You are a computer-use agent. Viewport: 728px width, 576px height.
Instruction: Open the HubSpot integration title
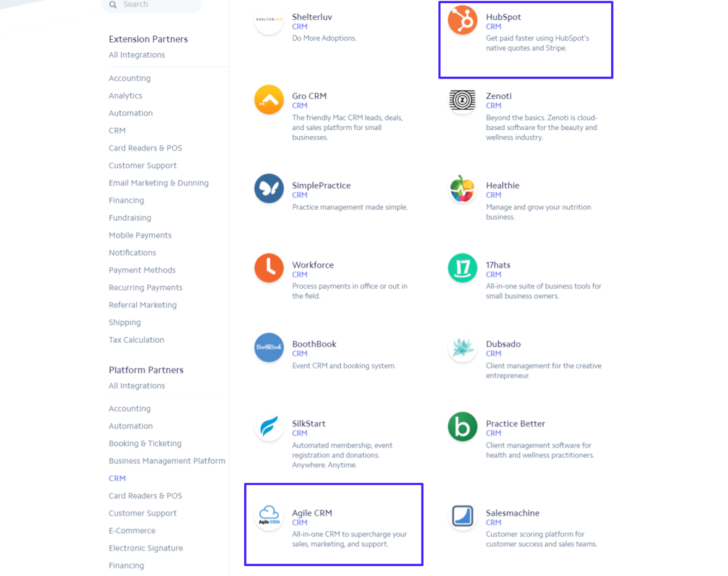click(503, 17)
